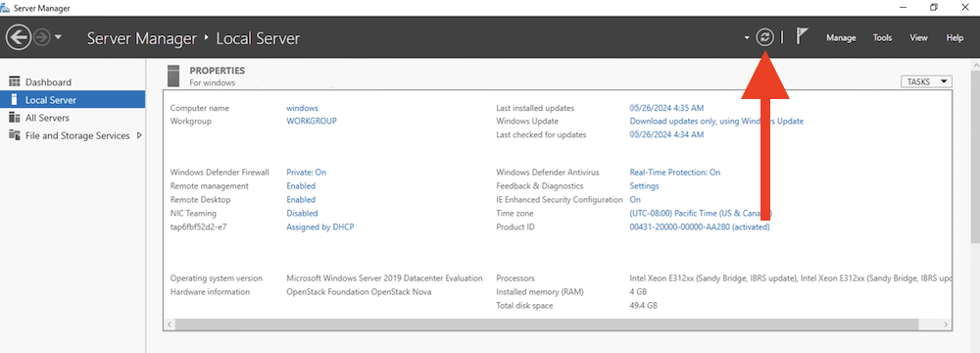Open dropdown arrow left of Refresh
This screenshot has height=353, width=980.
747,38
